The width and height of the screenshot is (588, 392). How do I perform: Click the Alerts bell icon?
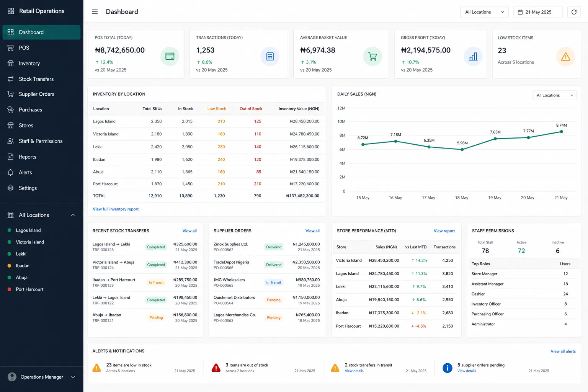11,173
